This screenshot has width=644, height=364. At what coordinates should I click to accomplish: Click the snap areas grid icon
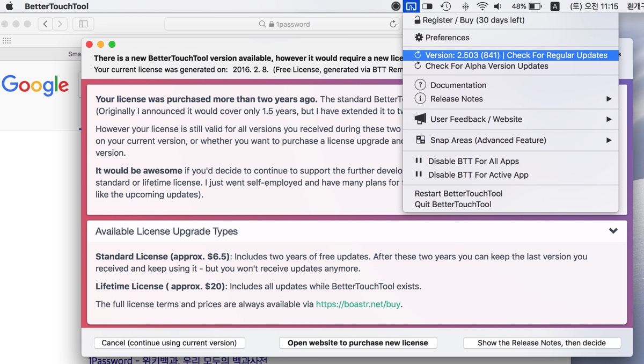(420, 140)
